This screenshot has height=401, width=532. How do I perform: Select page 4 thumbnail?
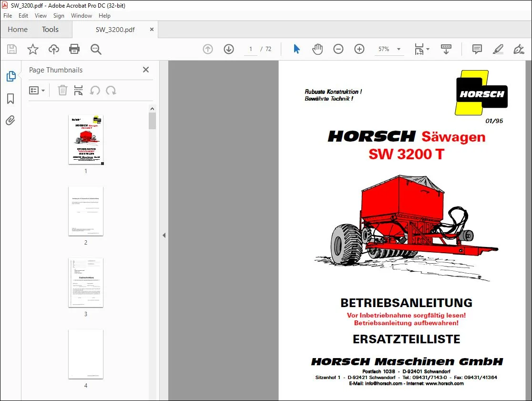tap(86, 354)
